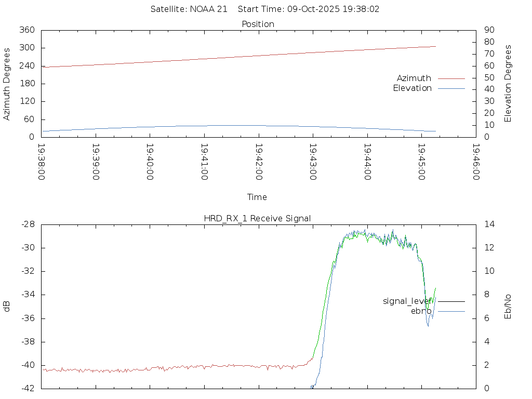Screen dimensions: 532x399
Task: Select the Azimuth legend label
Action: pyautogui.click(x=414, y=78)
